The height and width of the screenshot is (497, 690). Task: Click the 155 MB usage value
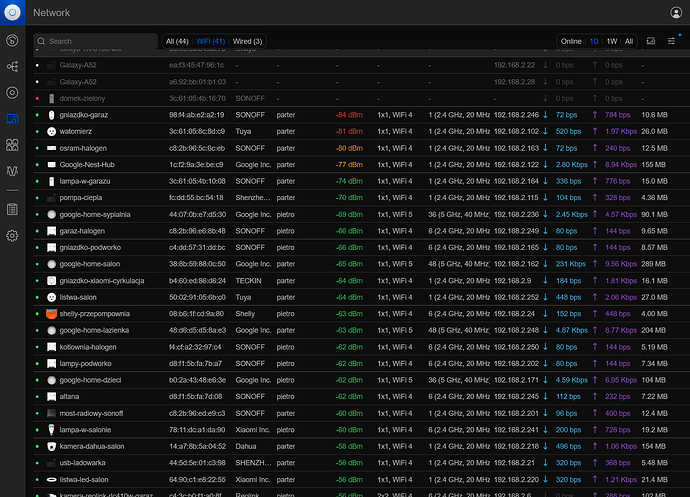pos(653,165)
